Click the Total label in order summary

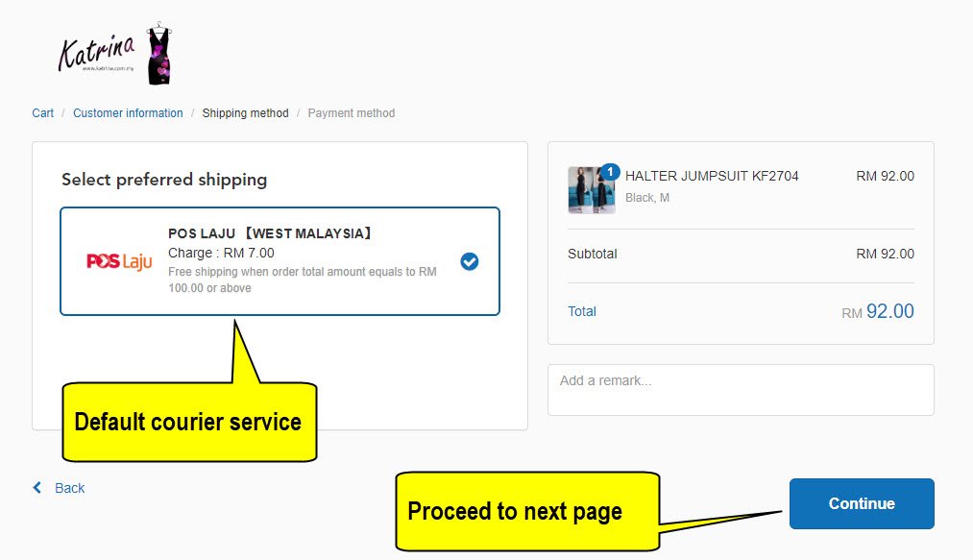(x=582, y=311)
